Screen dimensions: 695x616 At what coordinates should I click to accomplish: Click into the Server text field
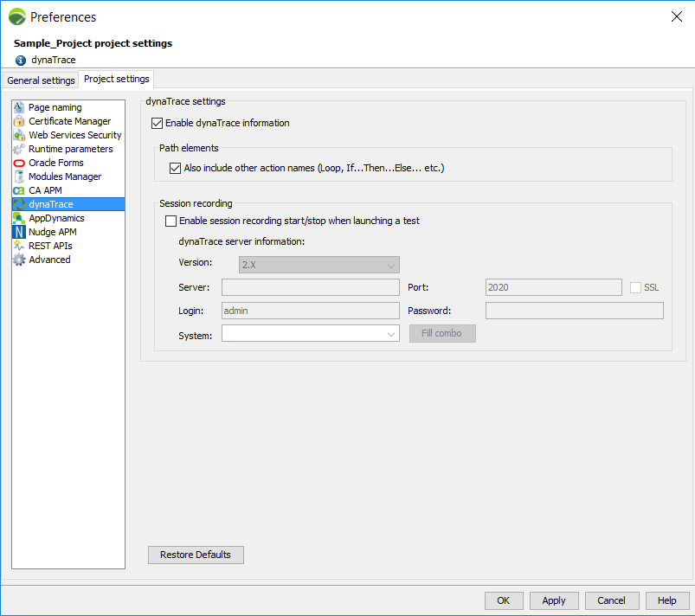click(x=310, y=287)
